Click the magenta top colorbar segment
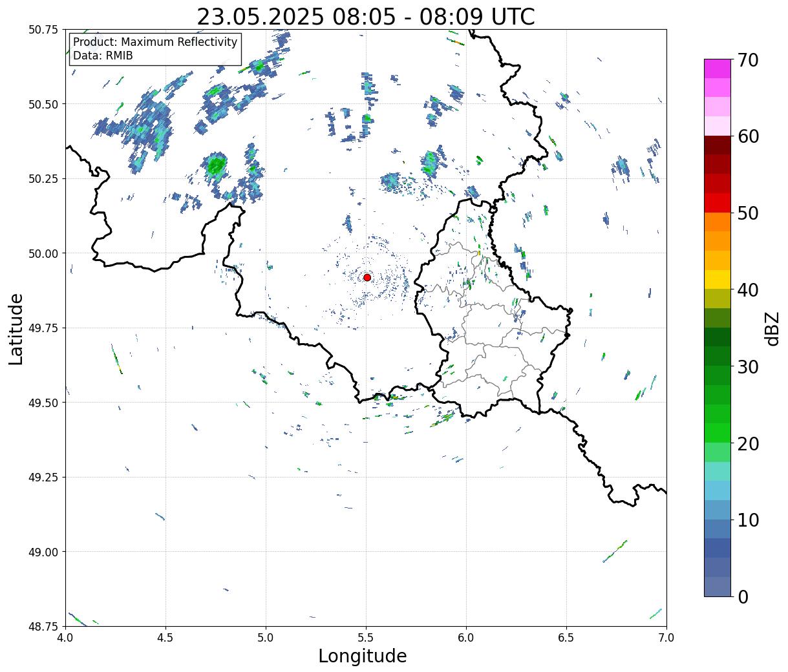This screenshot has height=672, width=788. [718, 68]
